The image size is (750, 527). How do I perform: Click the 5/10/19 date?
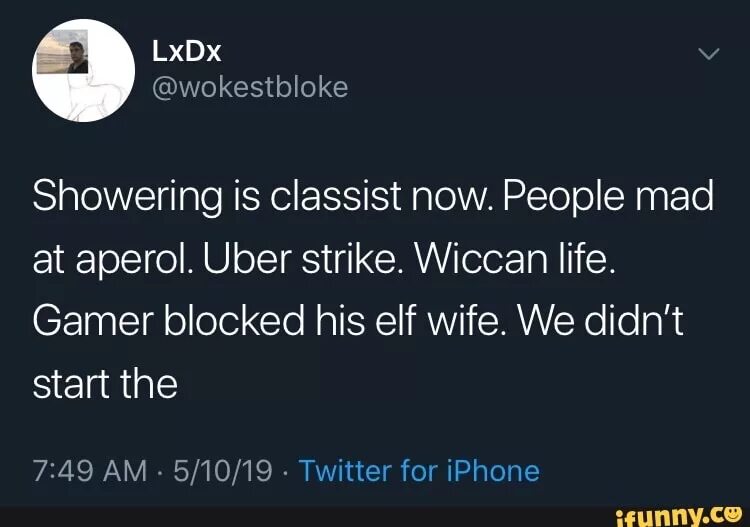click(222, 471)
